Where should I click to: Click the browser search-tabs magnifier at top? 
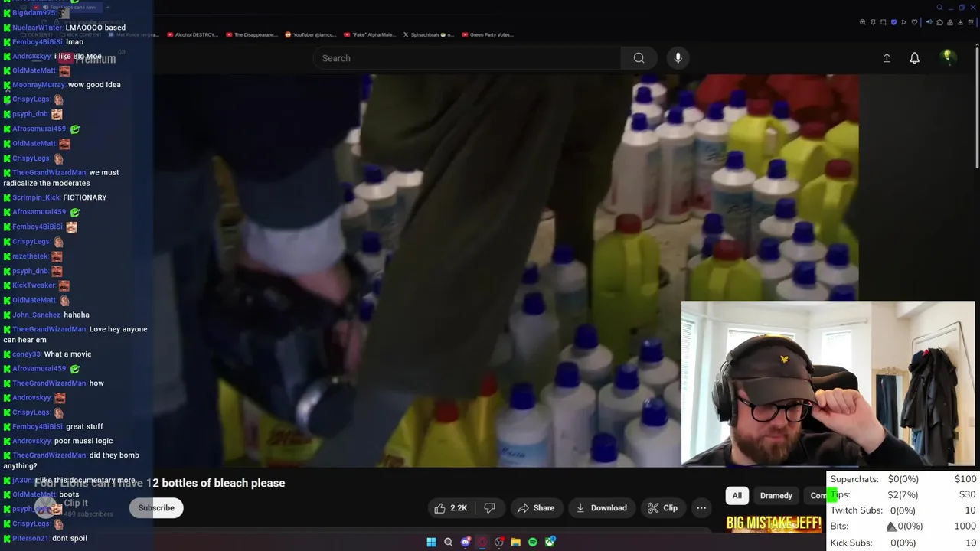coord(939,8)
